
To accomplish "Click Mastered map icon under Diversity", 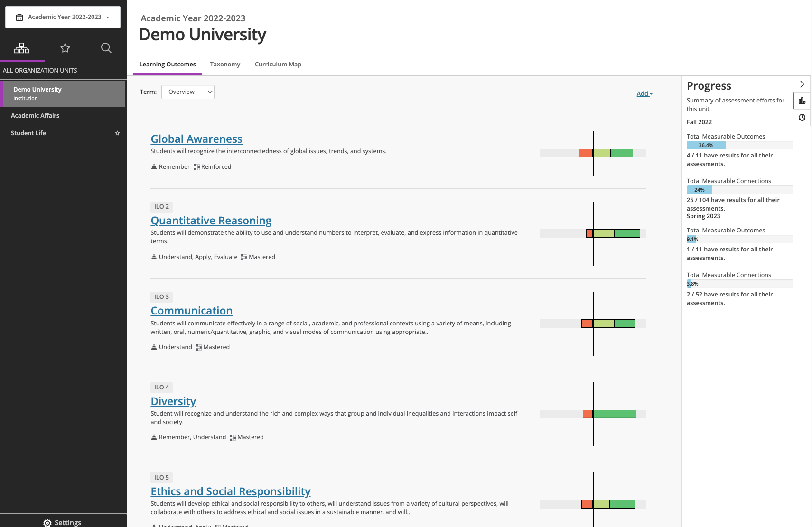I will (x=233, y=437).
